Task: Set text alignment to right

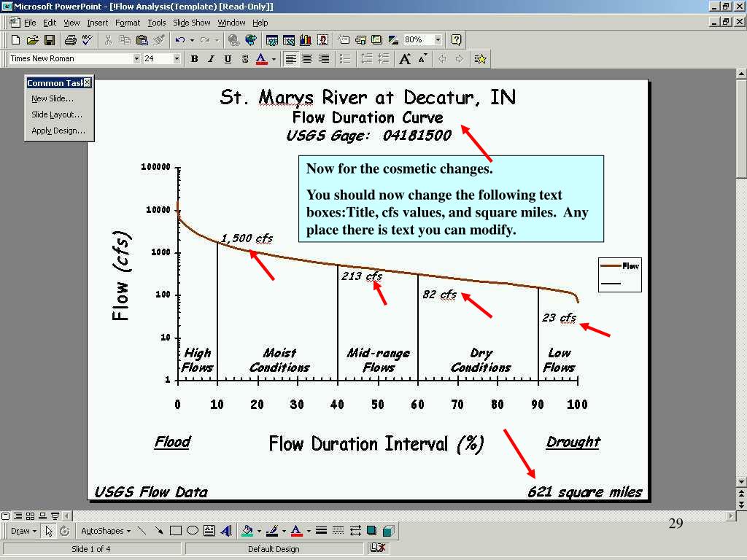Action: click(x=324, y=58)
